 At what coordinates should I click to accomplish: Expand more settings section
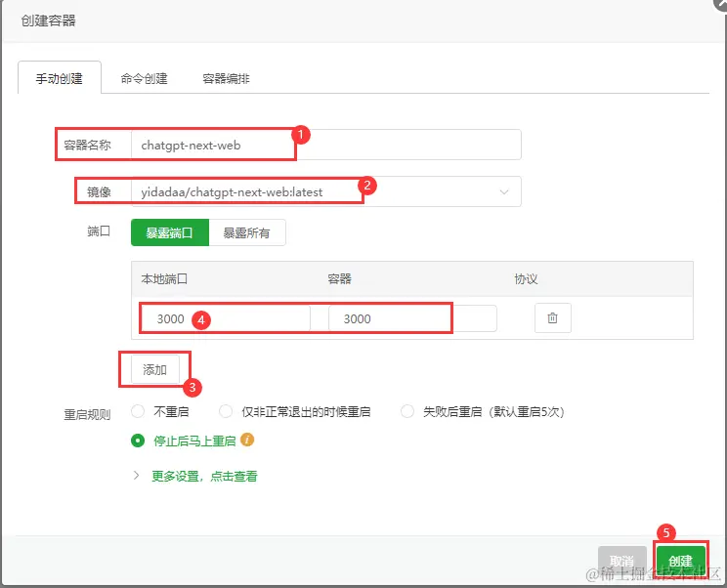(x=136, y=476)
